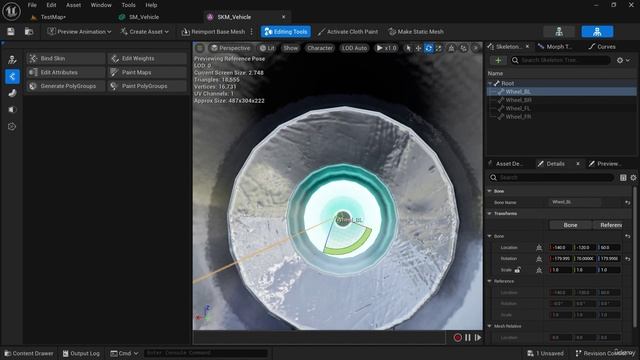Screen dimensions: 640x360
Task: Save the current asset with the floppy icon
Action: point(11,31)
